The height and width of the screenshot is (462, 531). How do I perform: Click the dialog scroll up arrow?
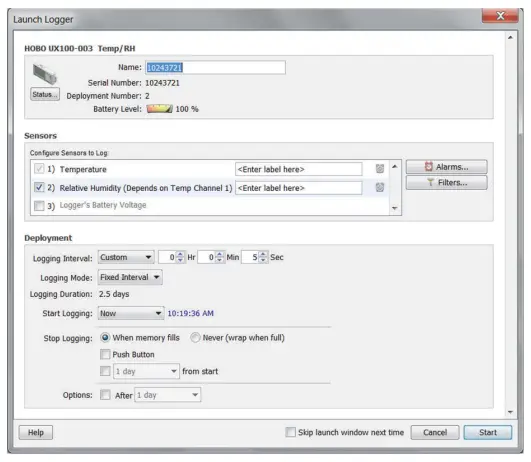(x=510, y=37)
